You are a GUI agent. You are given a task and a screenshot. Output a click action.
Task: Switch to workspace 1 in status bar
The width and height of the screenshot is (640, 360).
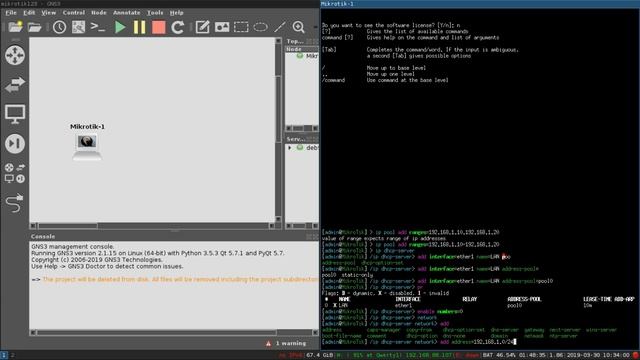tap(4, 355)
